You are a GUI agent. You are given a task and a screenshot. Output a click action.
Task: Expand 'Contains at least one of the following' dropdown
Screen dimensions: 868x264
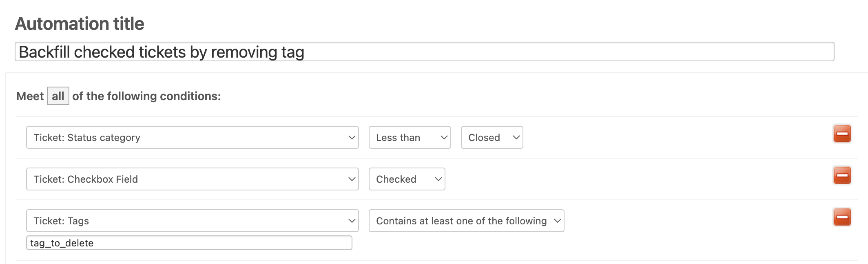(466, 221)
